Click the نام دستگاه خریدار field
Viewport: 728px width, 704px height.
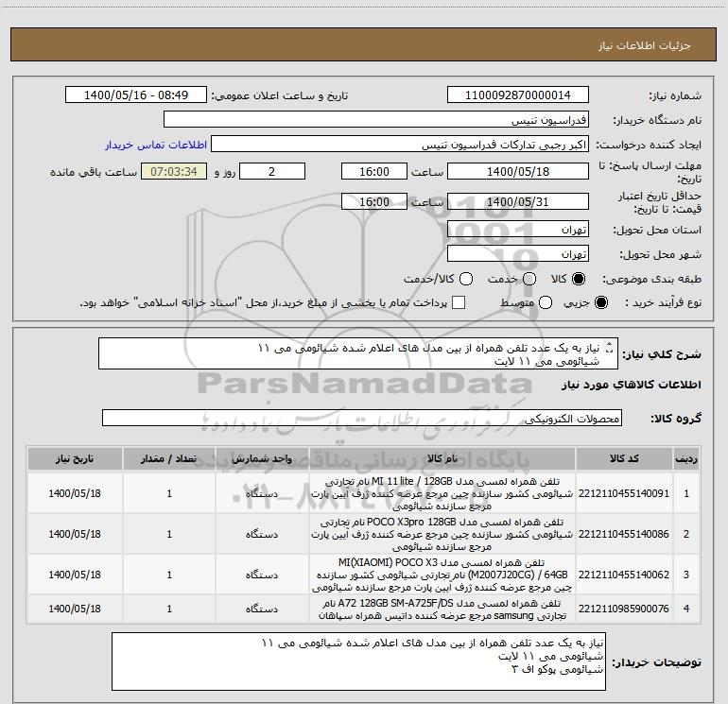click(x=376, y=120)
